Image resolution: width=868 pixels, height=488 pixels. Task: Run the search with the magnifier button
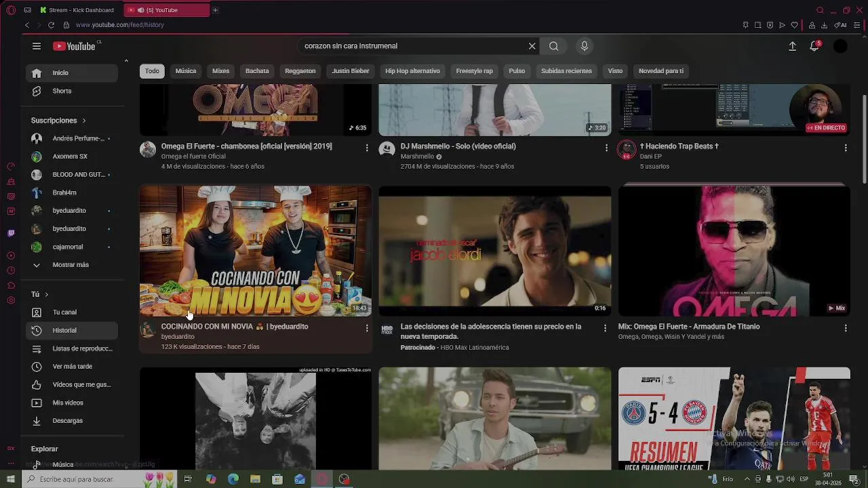tap(554, 46)
